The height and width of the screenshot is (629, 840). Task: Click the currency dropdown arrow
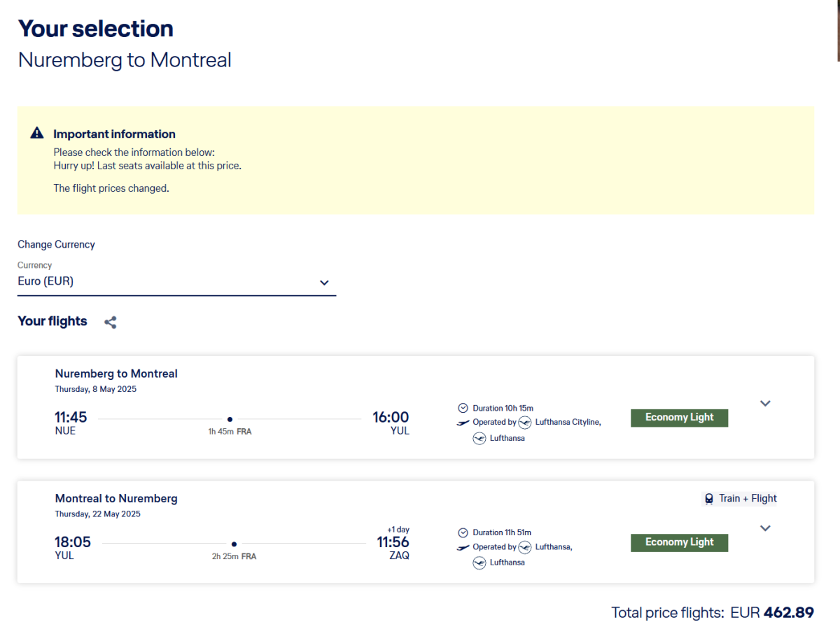point(324,283)
